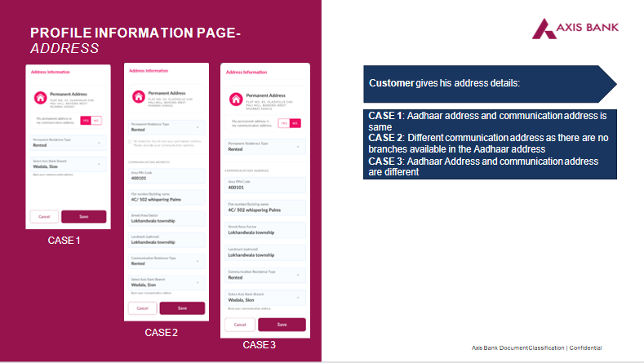This screenshot has width=644, height=363.
Task: Click Save in the CASE 2 form
Action: pyautogui.click(x=182, y=308)
